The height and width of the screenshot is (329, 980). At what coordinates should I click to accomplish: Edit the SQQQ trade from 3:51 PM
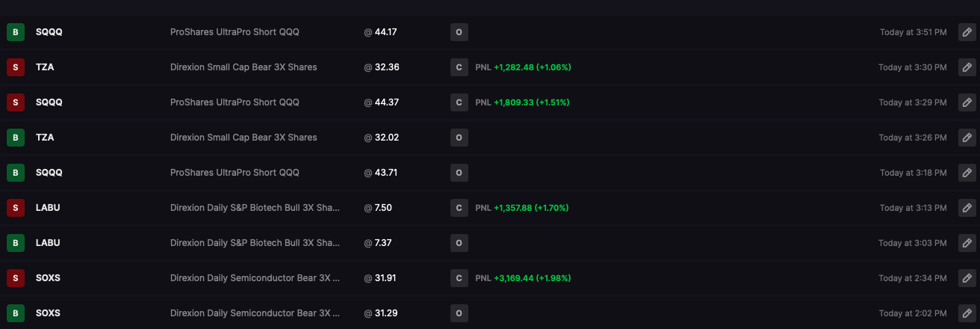967,32
